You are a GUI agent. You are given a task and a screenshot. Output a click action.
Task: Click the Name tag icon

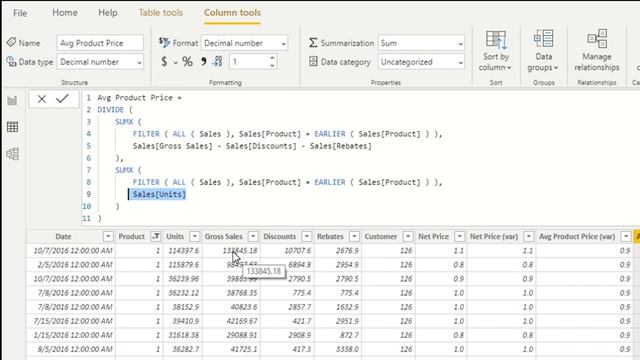pos(11,42)
